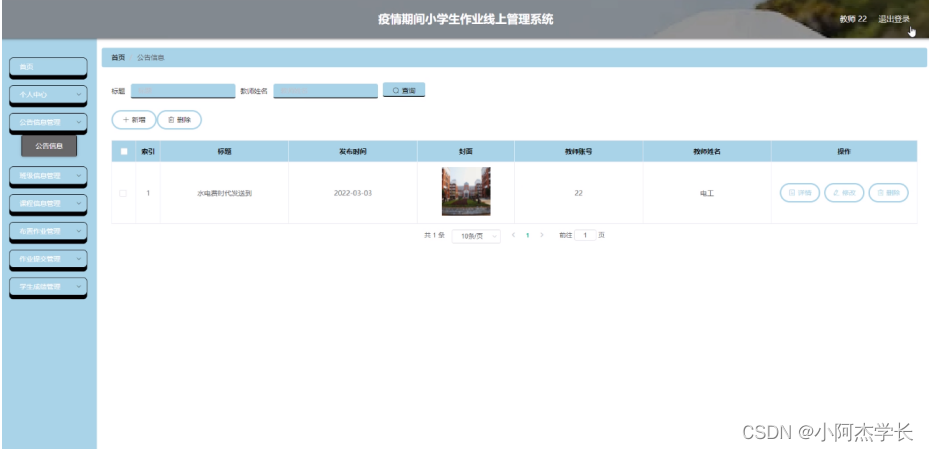Toggle the select-all checkbox in table header

(x=124, y=151)
